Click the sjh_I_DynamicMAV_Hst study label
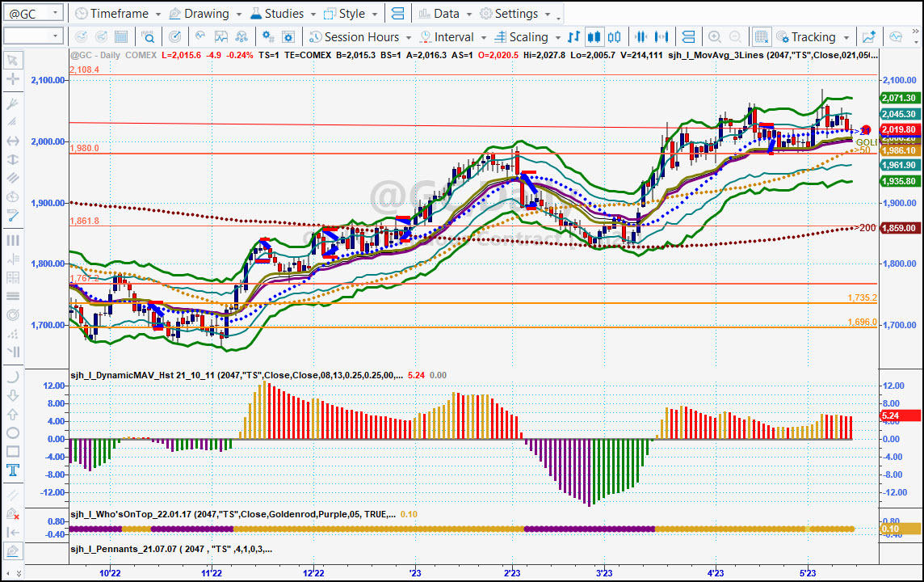 237,375
